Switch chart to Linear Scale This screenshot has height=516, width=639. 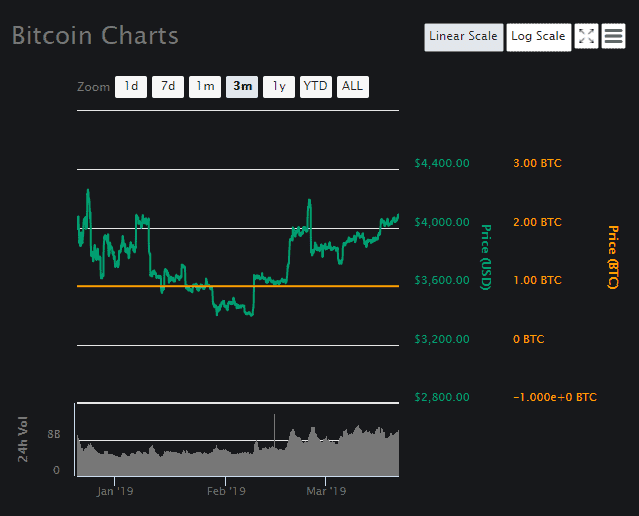coord(463,37)
